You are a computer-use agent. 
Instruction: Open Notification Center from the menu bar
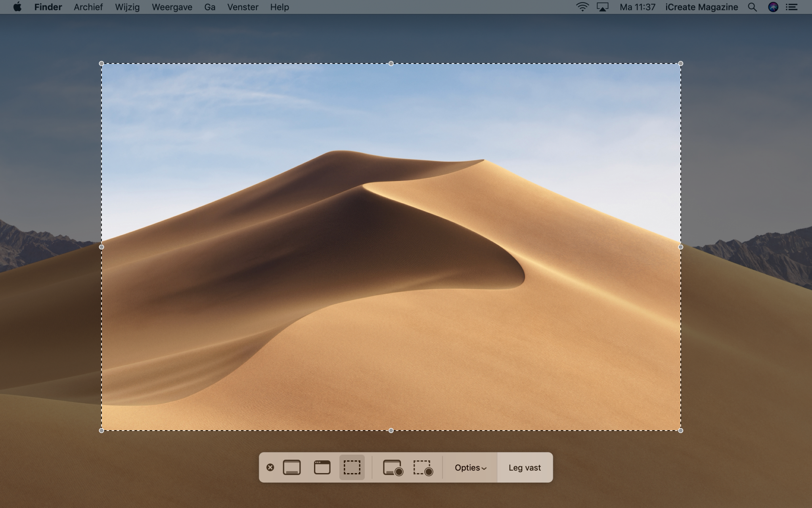[792, 7]
